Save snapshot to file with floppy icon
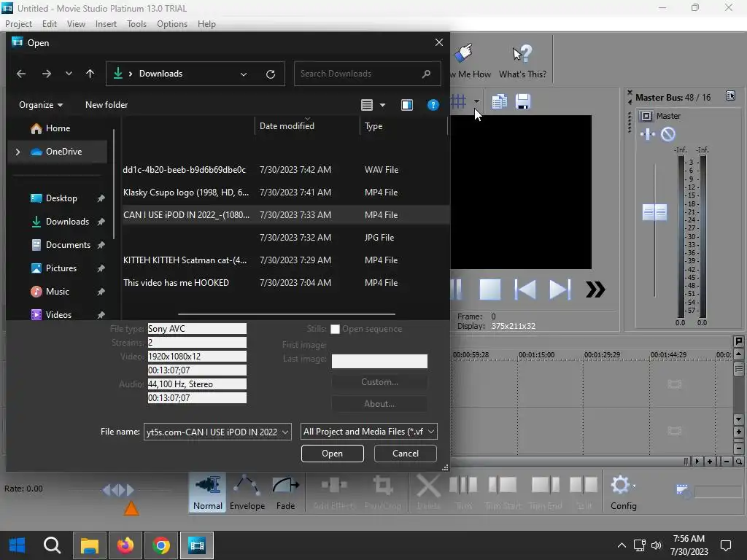The width and height of the screenshot is (747, 560). tap(522, 101)
